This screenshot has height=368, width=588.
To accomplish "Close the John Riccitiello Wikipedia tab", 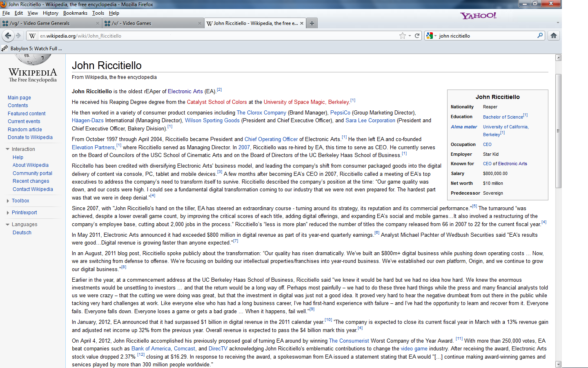I will [302, 23].
